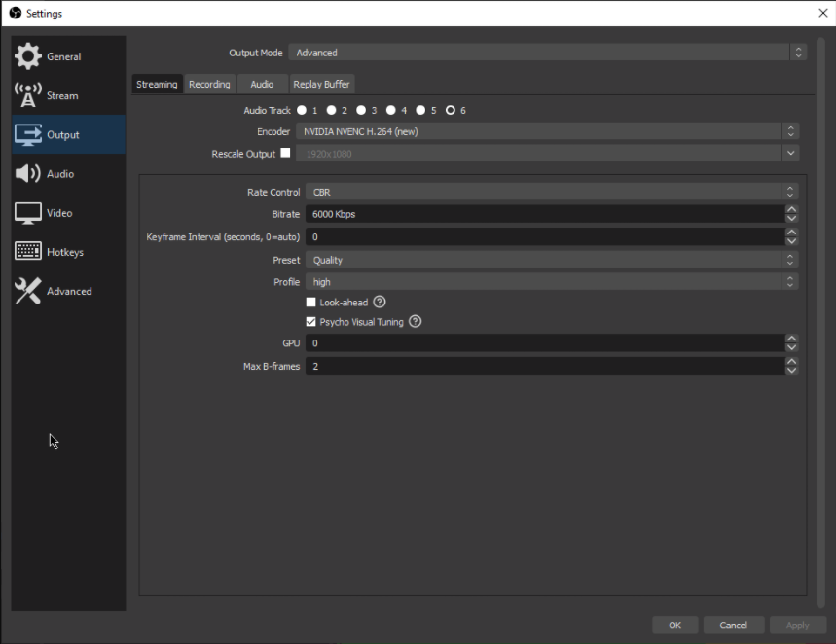Click the Psycho Visual Tuning help icon
Image resolution: width=836 pixels, height=644 pixels.
pos(416,322)
